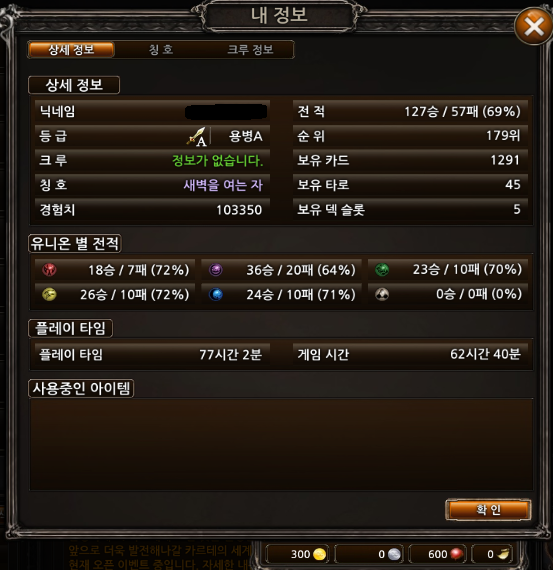The width and height of the screenshot is (553, 570).
Task: Click the purple union emblem icon
Action: (216, 270)
